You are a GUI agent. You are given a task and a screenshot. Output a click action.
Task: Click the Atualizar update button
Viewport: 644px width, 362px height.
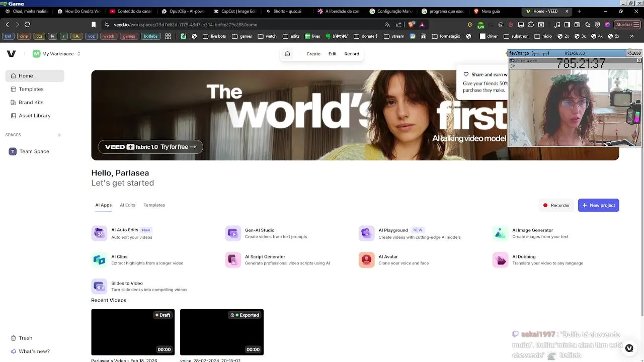626,25
